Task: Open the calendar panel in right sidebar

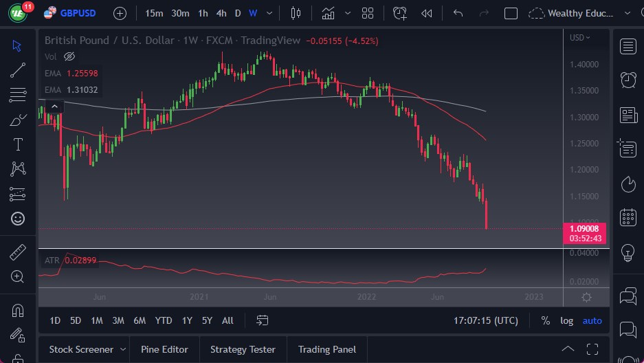Action: pyautogui.click(x=628, y=217)
